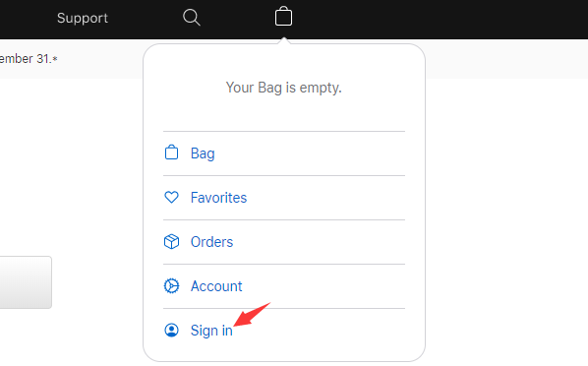Click the footnote asterisk after "31."

[55, 58]
